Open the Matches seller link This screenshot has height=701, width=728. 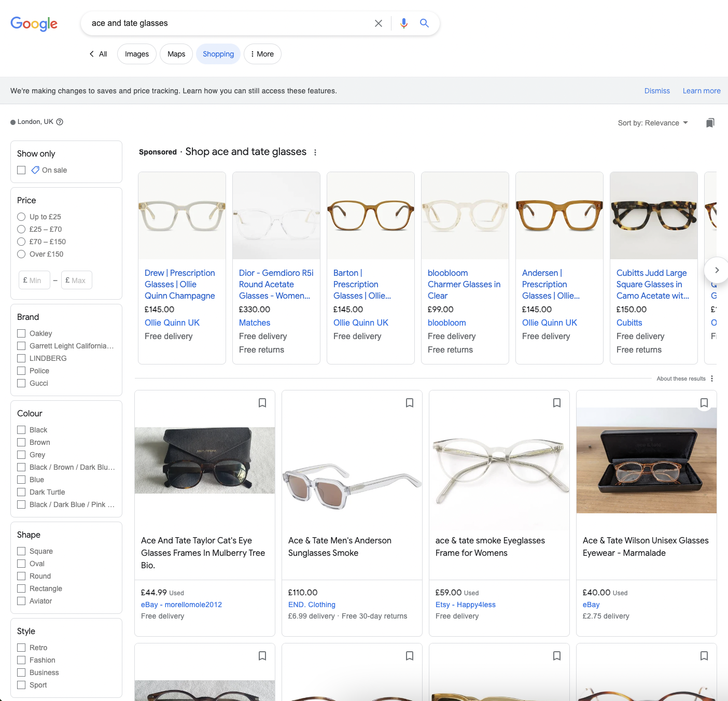tap(255, 323)
